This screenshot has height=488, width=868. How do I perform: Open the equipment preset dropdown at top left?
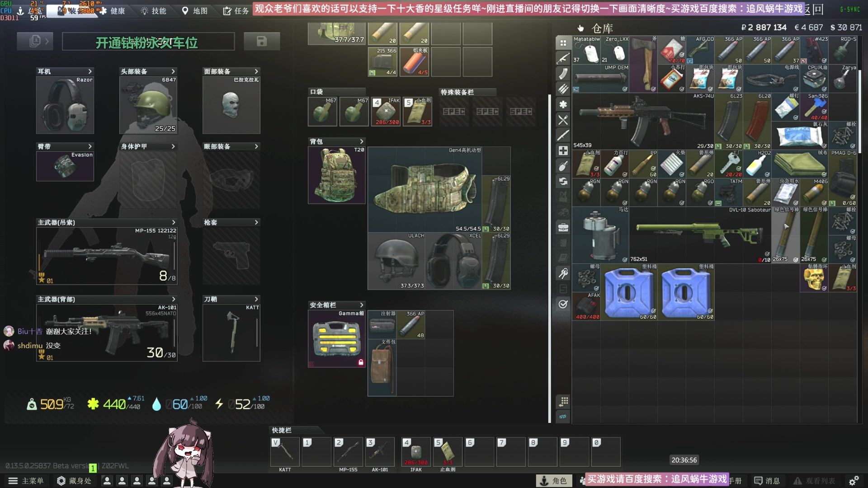click(x=35, y=42)
